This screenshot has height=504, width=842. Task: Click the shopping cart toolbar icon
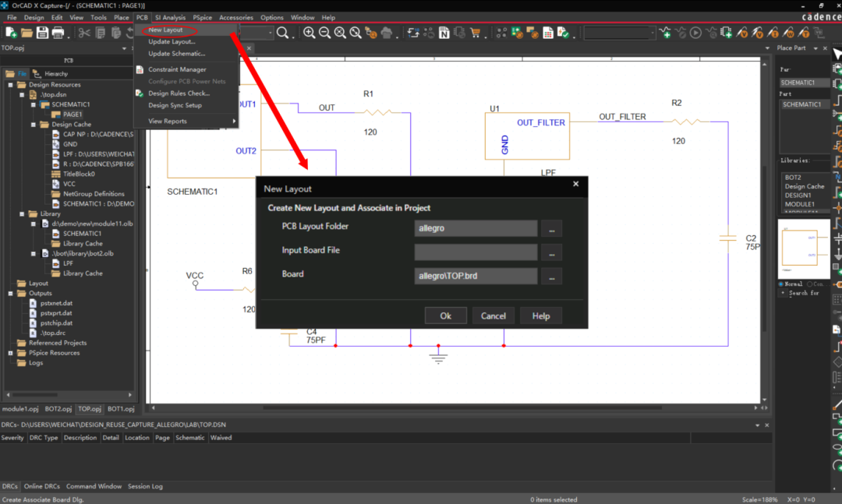pos(476,33)
